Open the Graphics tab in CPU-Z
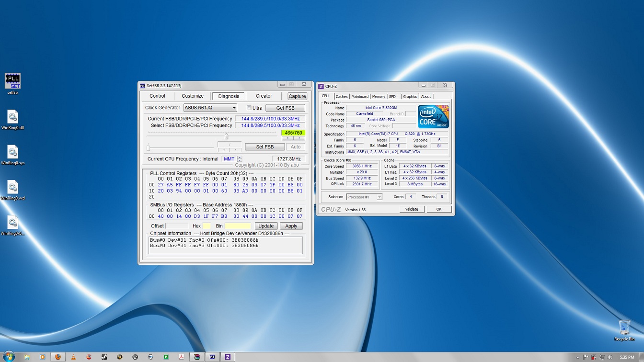 (410, 97)
